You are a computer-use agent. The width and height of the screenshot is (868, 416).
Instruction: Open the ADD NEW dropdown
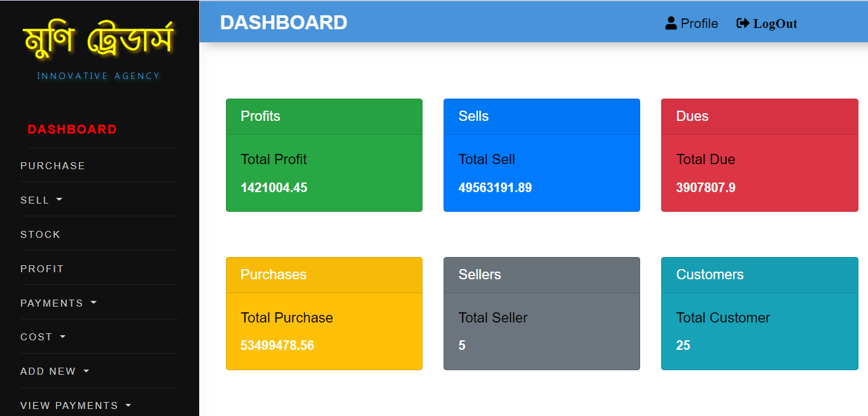click(55, 371)
